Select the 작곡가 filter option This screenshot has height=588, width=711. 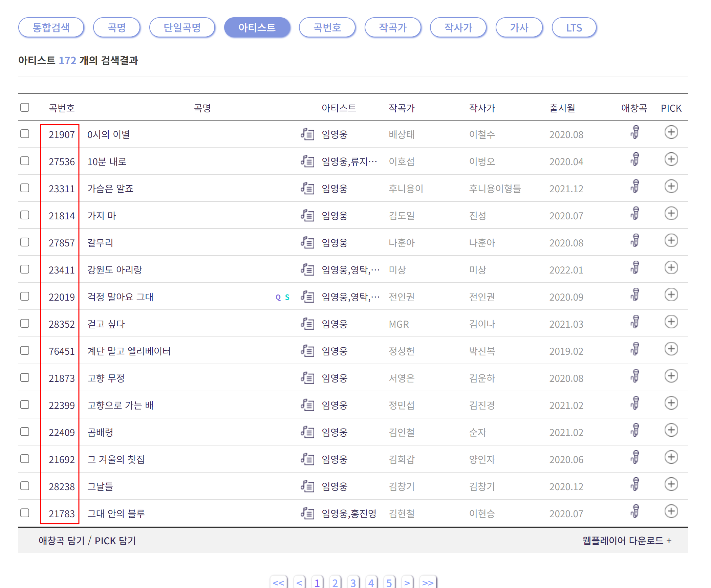pyautogui.click(x=393, y=28)
